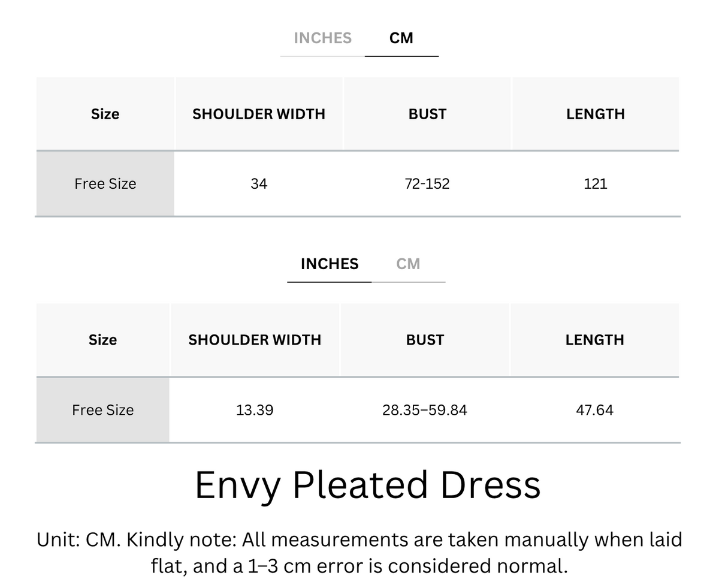
Task: Click length value 121
Action: [x=596, y=183]
